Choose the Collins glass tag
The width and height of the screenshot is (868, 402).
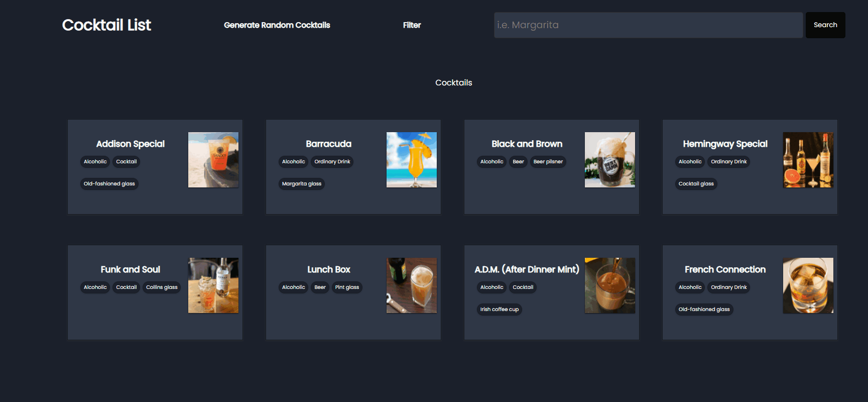[162, 287]
